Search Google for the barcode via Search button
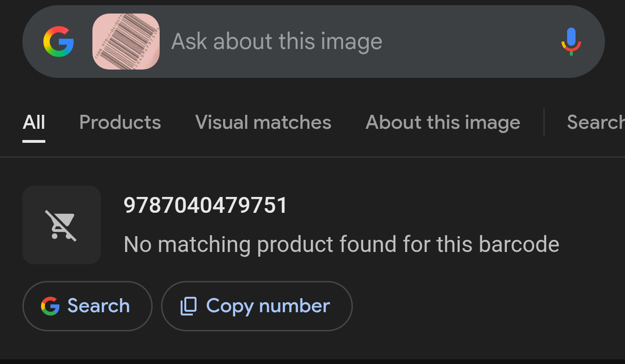 [x=87, y=306]
